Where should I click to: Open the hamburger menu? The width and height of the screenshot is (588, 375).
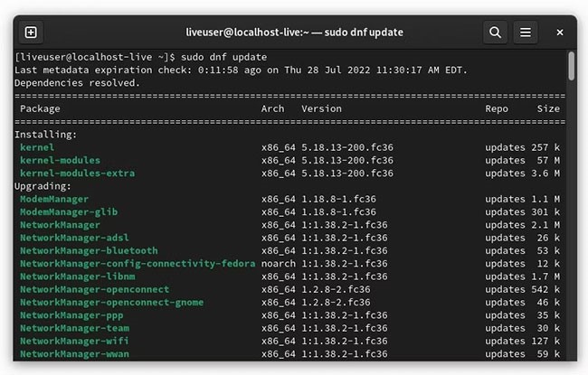[x=526, y=33]
